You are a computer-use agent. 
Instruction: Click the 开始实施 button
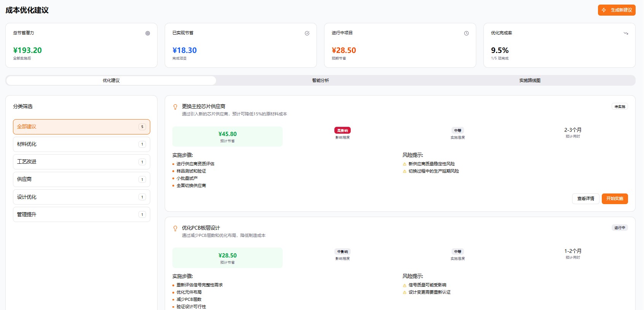[614, 199]
